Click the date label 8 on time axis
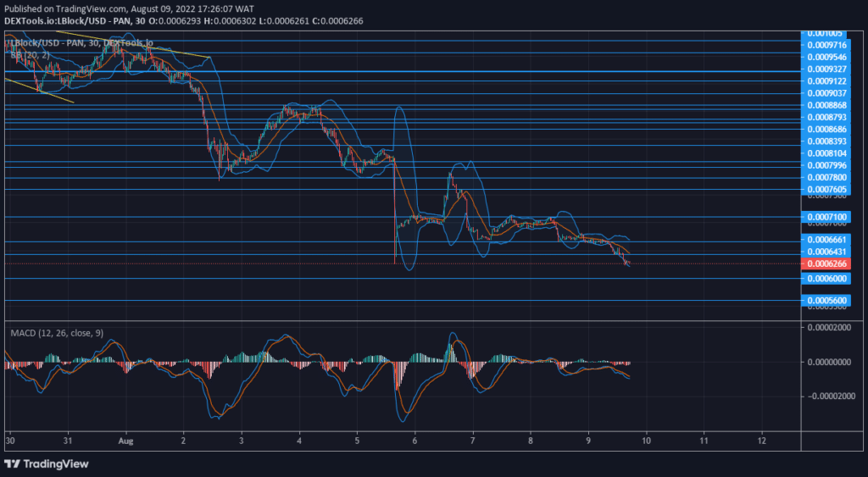This screenshot has height=477, width=868. pyautogui.click(x=531, y=441)
